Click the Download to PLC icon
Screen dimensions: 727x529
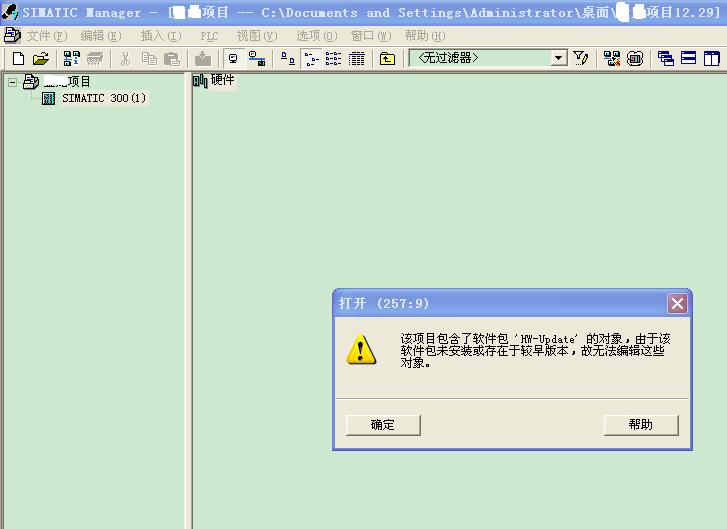click(x=203, y=59)
